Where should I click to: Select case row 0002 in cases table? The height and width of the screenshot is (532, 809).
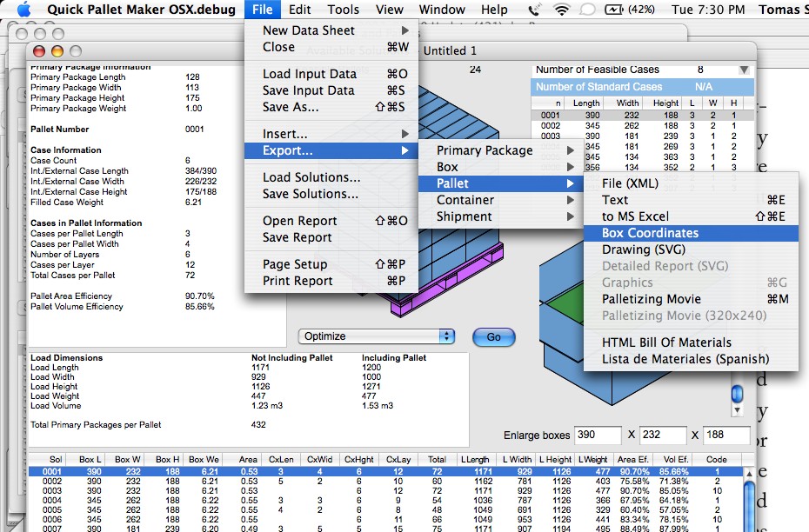tap(642, 126)
